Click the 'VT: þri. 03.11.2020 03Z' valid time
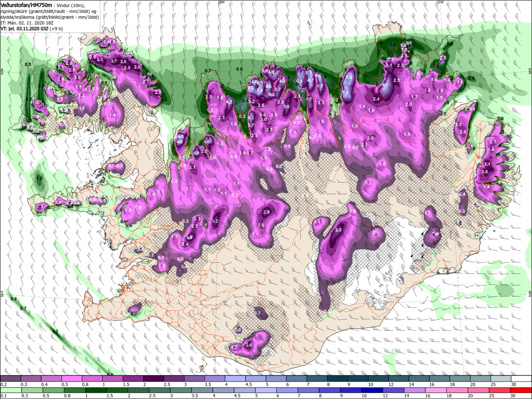The image size is (532, 399). pyautogui.click(x=25, y=29)
